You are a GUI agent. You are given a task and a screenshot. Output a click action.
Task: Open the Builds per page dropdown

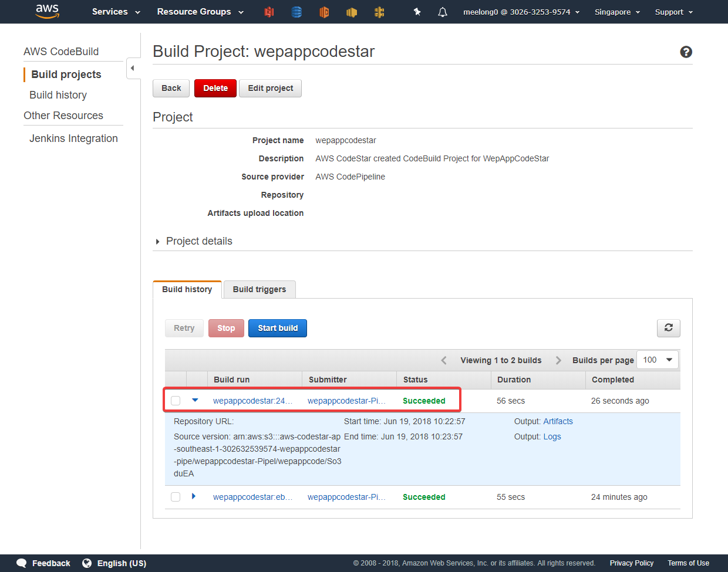[x=658, y=360]
